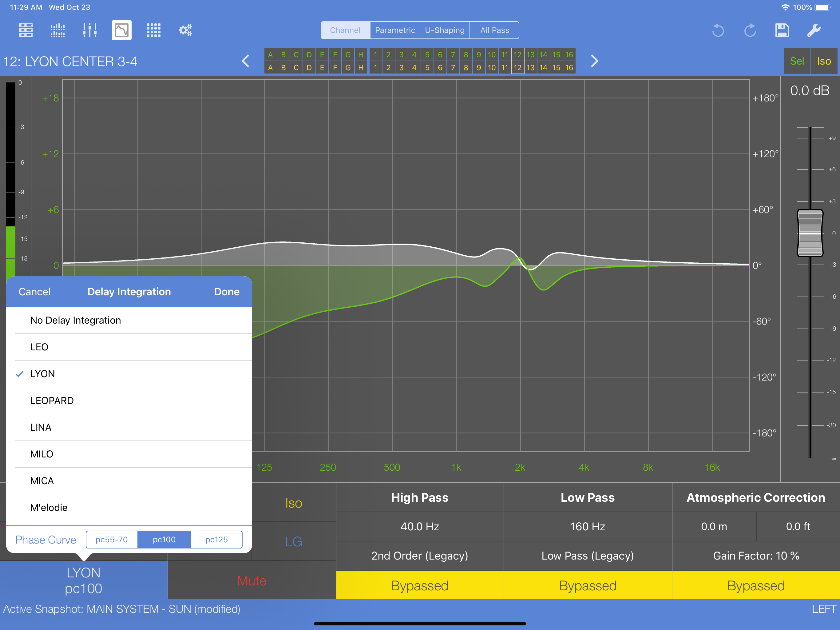Open the LYON pc100 delay integration selector

click(84, 580)
